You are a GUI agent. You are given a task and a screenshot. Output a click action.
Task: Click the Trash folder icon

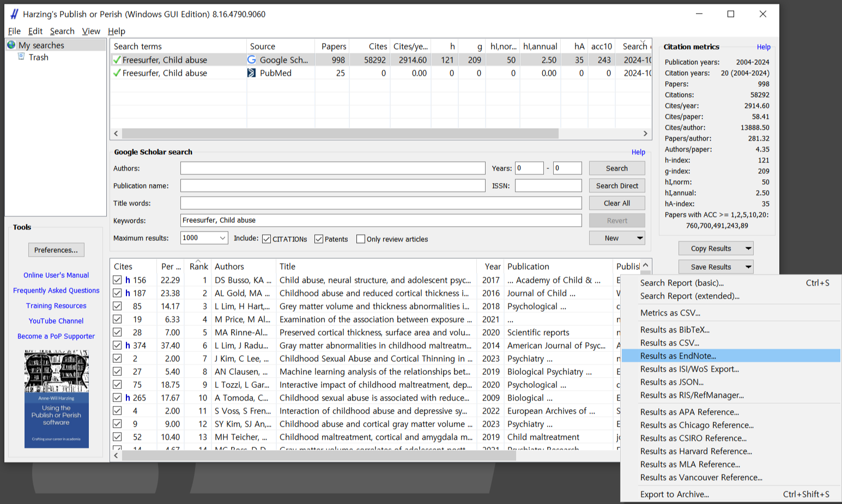[x=21, y=57]
